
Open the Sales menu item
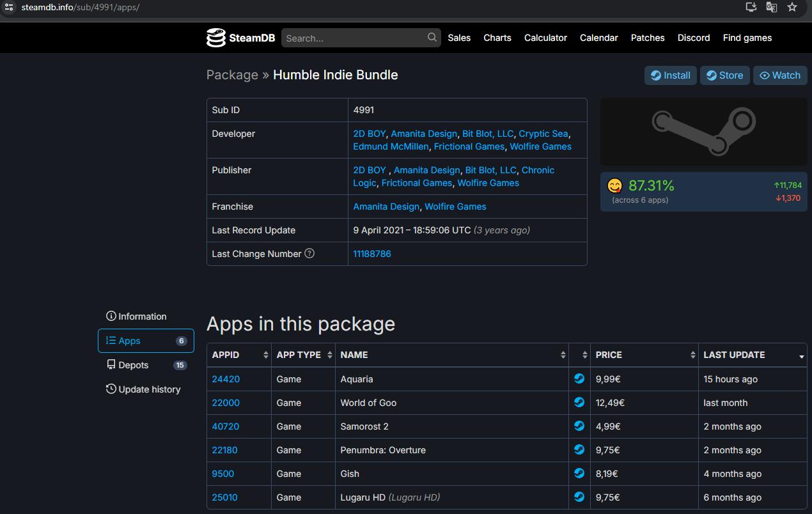(459, 38)
